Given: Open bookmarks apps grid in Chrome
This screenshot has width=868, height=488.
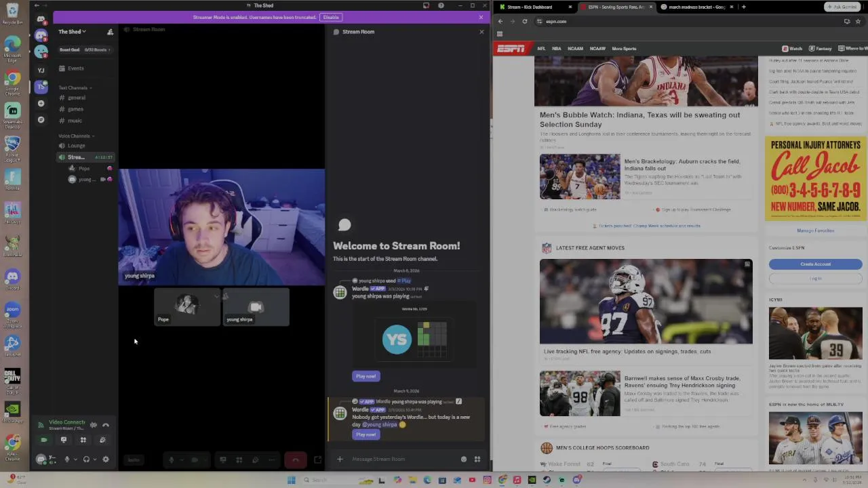Looking at the screenshot, I should point(500,34).
